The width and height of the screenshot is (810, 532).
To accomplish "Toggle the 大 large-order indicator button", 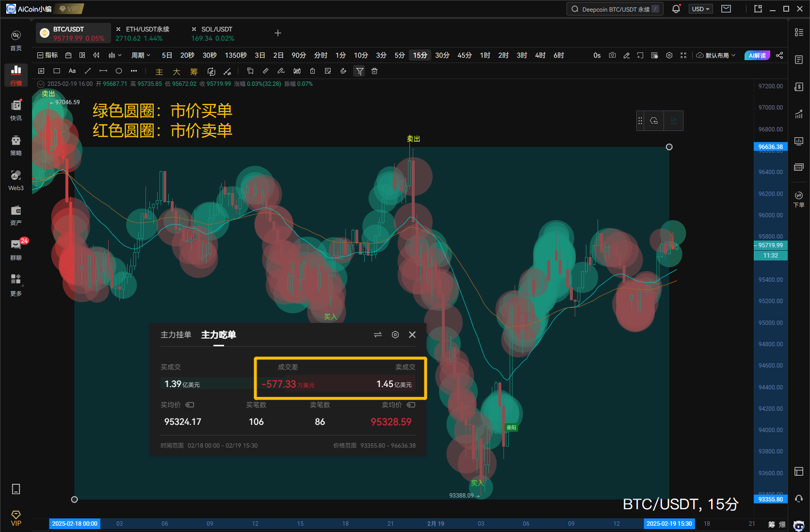I will point(177,72).
